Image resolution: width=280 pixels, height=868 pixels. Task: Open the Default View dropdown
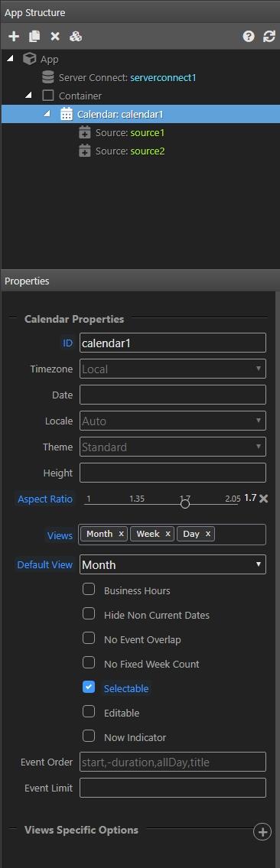[x=173, y=564]
